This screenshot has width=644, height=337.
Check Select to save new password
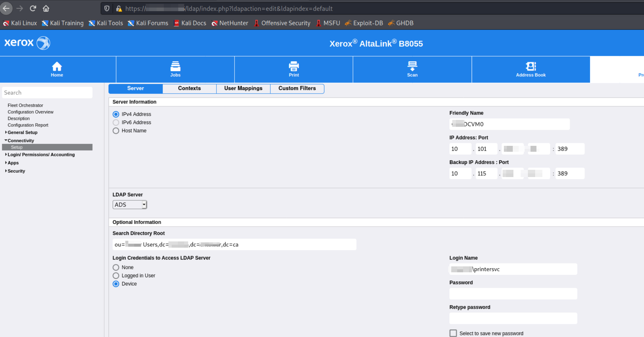tap(453, 333)
